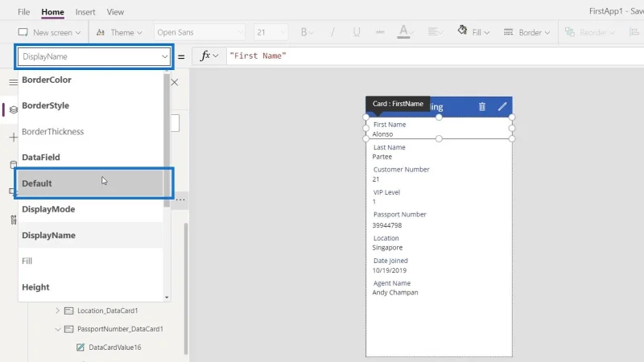The image size is (644, 362).
Task: Click the property list scrollbar
Action: coord(167,139)
